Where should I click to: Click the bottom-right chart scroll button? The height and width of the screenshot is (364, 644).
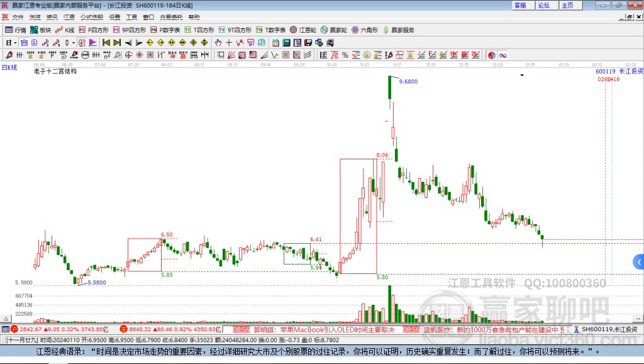click(x=638, y=319)
